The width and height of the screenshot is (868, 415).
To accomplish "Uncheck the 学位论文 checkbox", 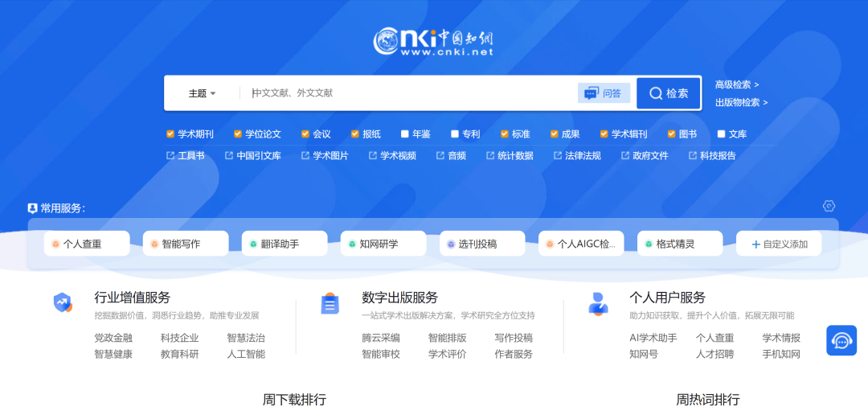I will (x=238, y=134).
